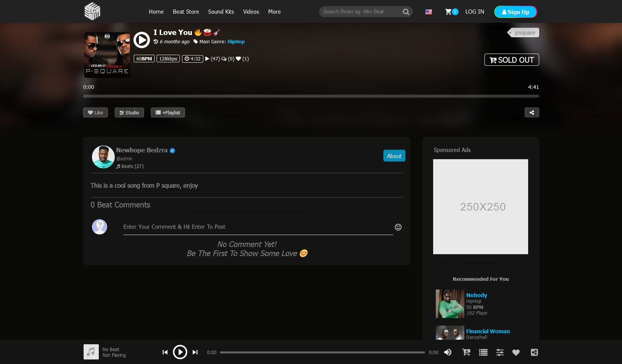The height and width of the screenshot is (364, 622).
Task: Click the heart icon in bottom player
Action: click(516, 352)
